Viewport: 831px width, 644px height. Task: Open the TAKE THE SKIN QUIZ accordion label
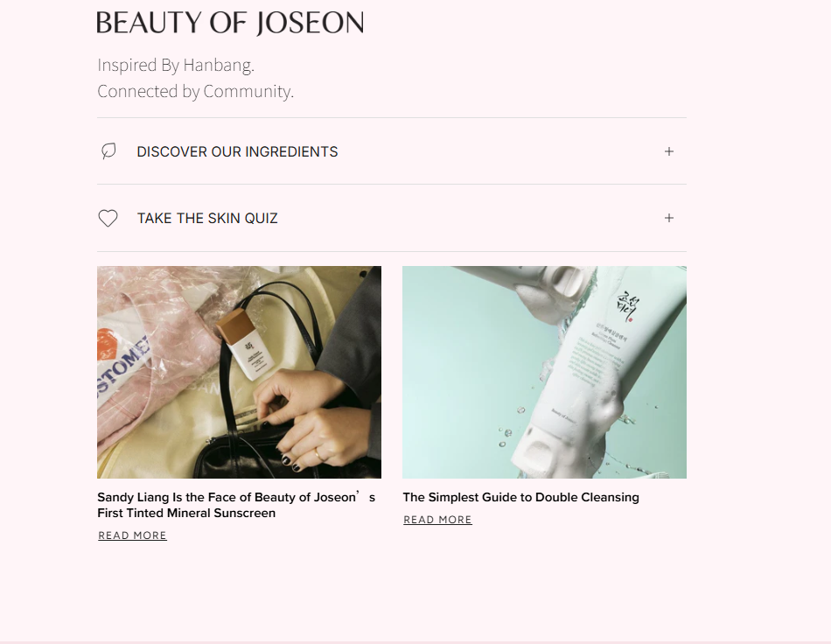(207, 219)
